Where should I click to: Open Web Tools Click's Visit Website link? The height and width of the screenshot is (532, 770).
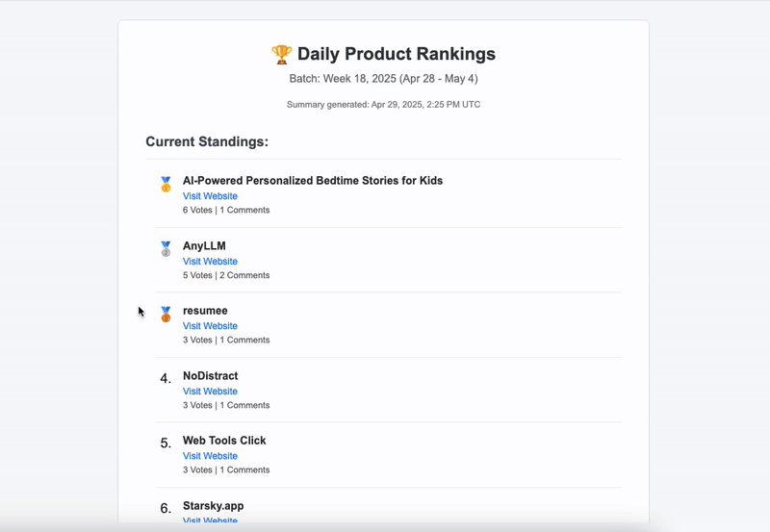tap(210, 456)
